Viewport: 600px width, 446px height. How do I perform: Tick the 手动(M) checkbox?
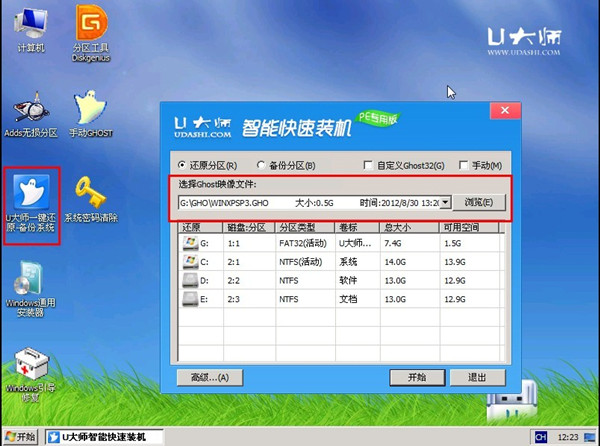tap(463, 165)
